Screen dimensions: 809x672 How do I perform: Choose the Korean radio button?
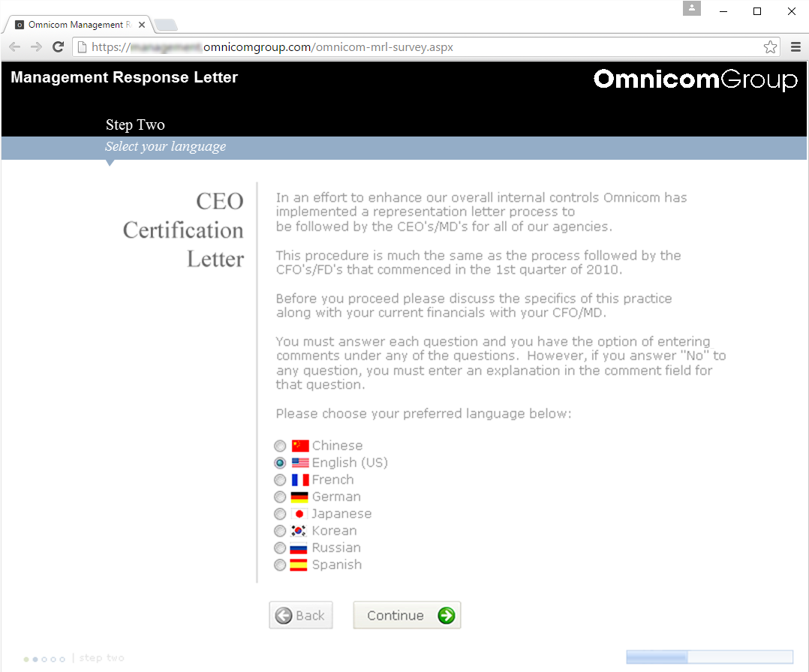[x=280, y=531]
